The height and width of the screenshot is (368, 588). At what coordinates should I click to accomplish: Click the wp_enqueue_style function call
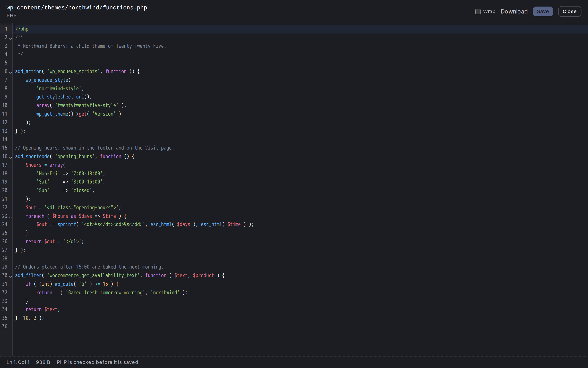coord(47,80)
